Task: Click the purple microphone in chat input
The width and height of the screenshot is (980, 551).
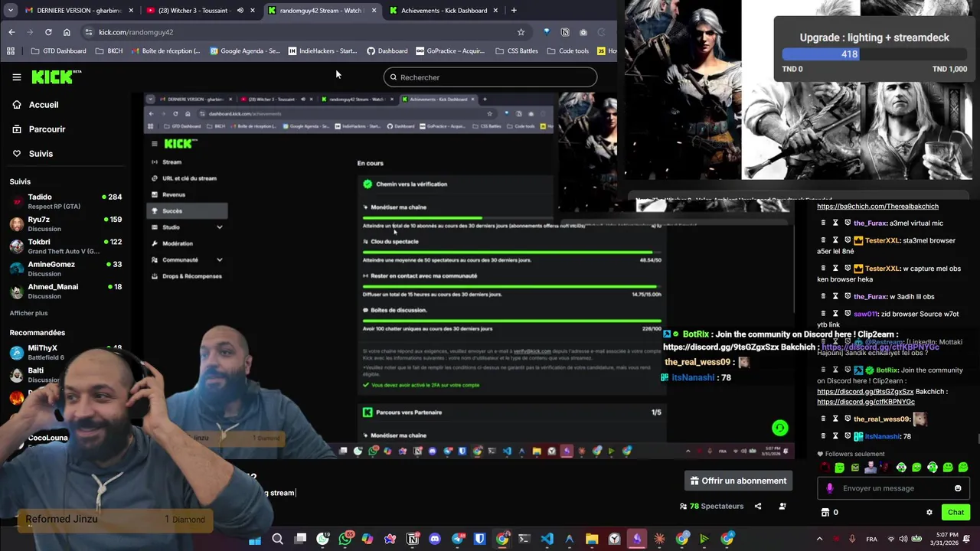Action: [x=830, y=488]
